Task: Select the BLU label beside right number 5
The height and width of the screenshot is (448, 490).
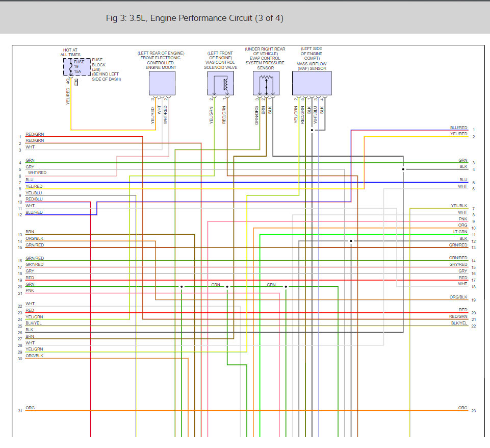Action: click(463, 180)
